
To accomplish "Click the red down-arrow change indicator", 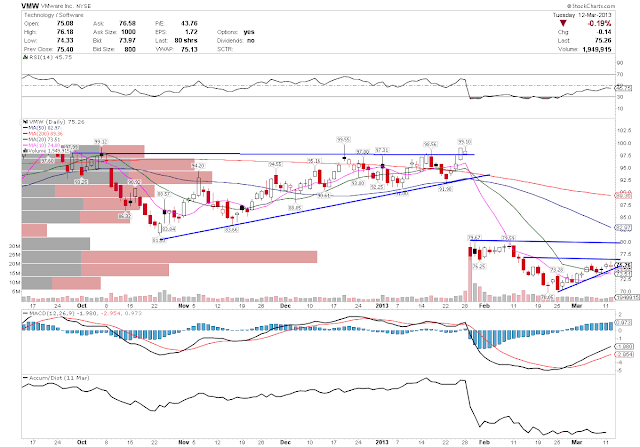I will [563, 24].
